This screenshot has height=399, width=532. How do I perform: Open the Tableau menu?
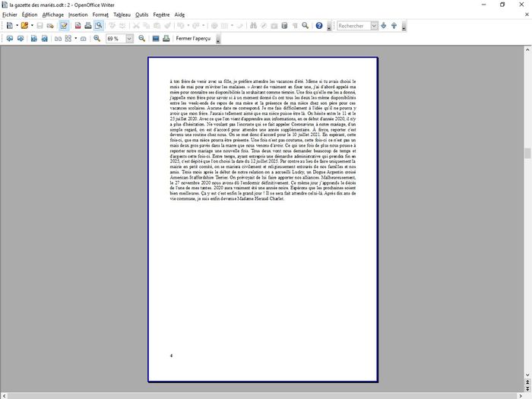point(122,14)
